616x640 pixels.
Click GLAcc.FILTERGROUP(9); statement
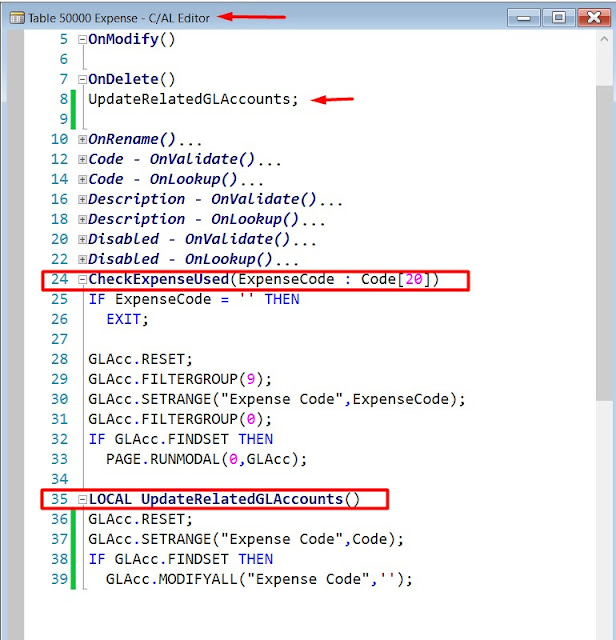click(180, 379)
